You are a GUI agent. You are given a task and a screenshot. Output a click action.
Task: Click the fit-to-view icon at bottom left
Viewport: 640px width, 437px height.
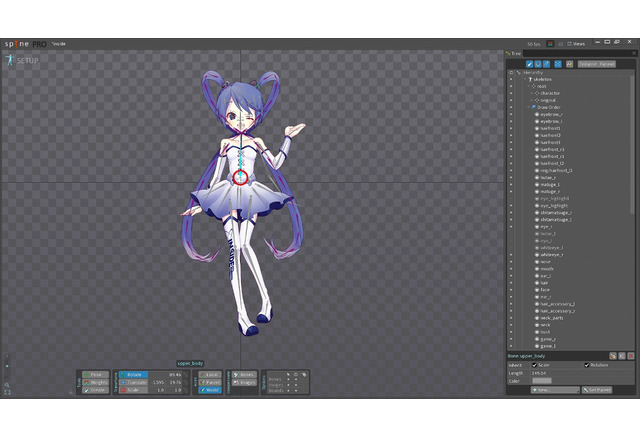click(7, 393)
